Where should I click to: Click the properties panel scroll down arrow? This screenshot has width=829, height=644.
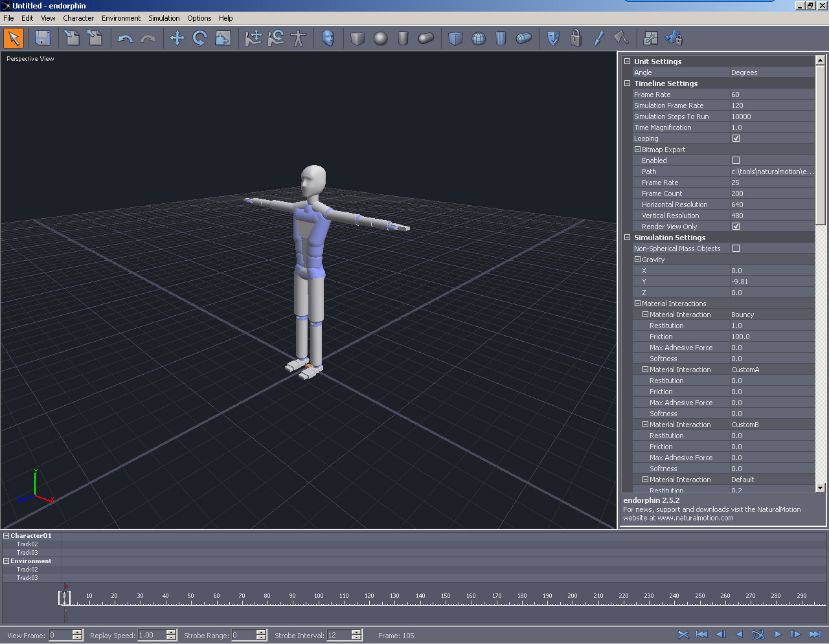pyautogui.click(x=820, y=488)
